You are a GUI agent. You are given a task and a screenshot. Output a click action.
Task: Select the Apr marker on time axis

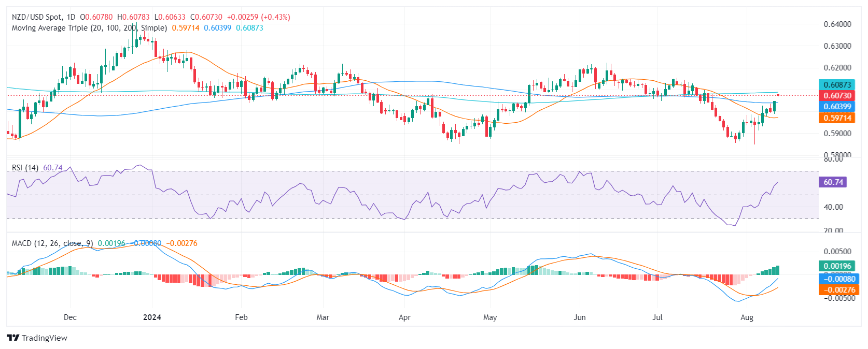coord(404,317)
